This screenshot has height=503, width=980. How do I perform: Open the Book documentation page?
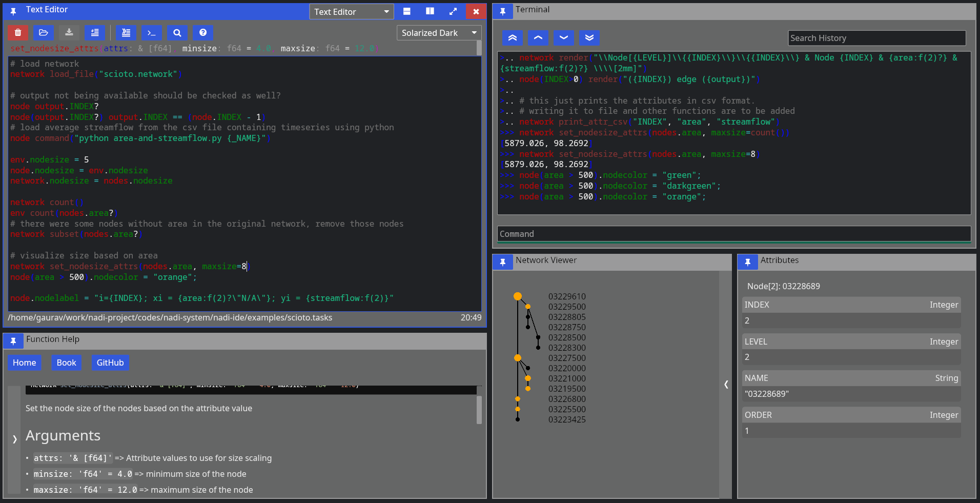[x=66, y=363]
